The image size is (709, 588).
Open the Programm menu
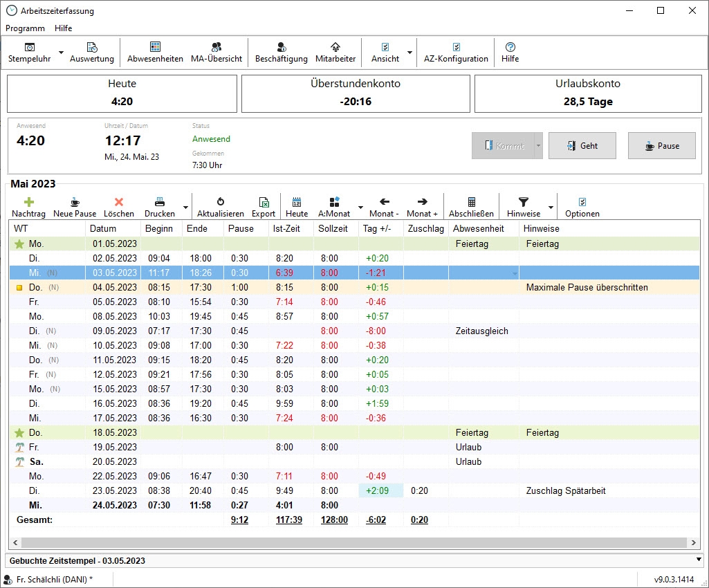coord(25,28)
